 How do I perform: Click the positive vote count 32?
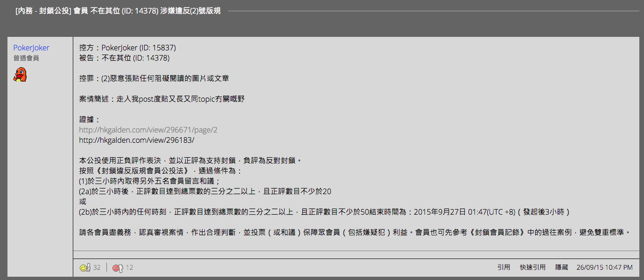click(x=97, y=267)
